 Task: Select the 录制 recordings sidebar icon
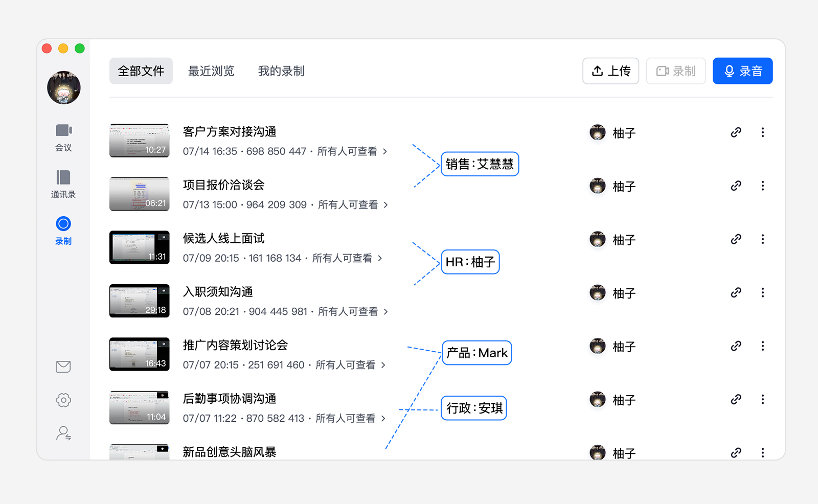63,231
